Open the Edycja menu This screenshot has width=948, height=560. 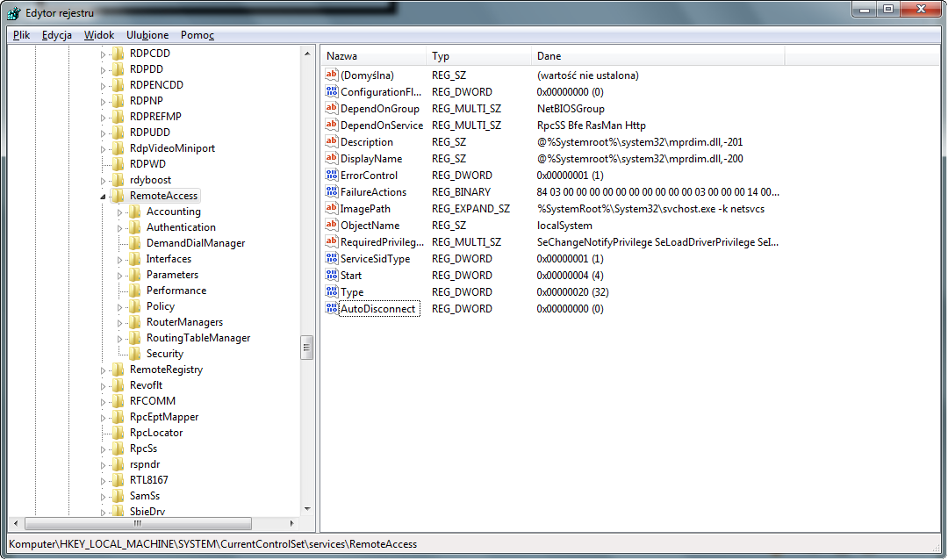(57, 35)
